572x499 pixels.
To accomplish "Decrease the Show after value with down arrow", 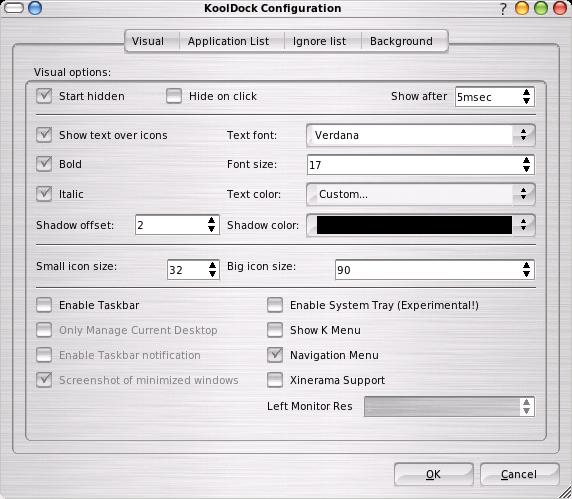I will tap(526, 101).
